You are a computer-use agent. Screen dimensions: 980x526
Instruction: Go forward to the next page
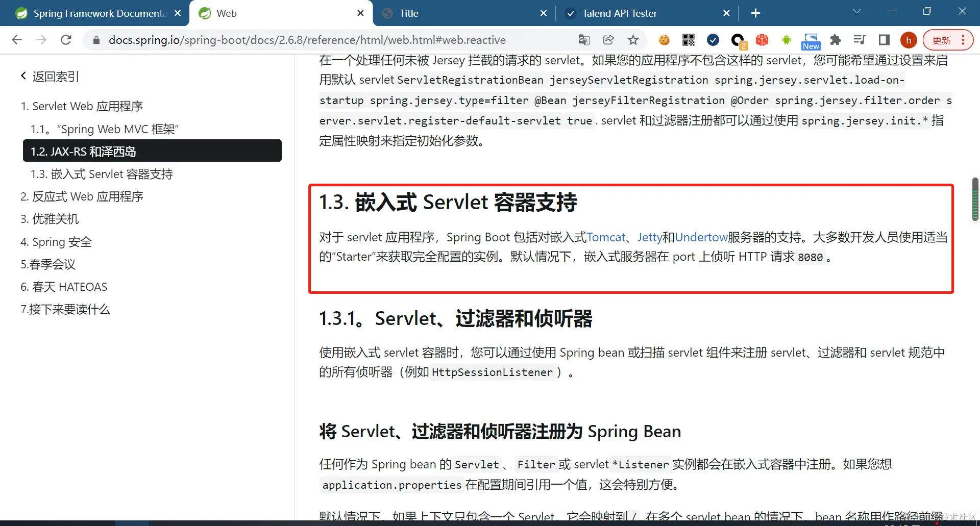pyautogui.click(x=41, y=40)
